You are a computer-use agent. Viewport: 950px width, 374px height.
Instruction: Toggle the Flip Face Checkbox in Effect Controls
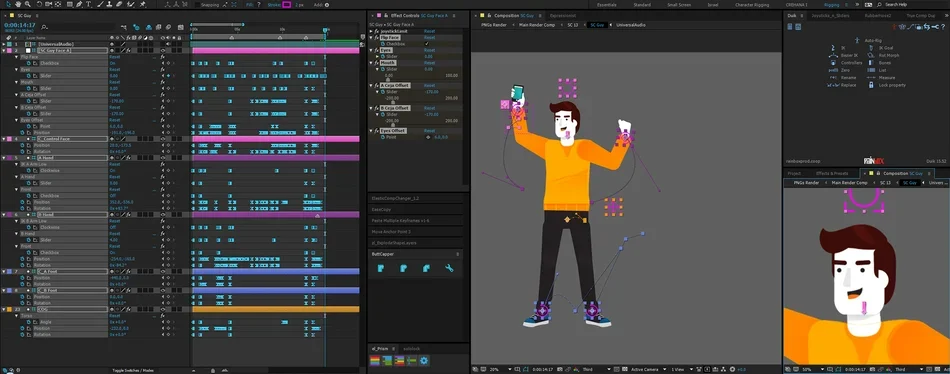(427, 44)
